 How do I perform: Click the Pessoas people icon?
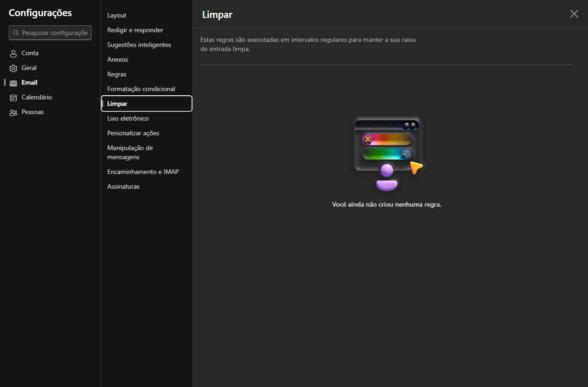coord(13,112)
